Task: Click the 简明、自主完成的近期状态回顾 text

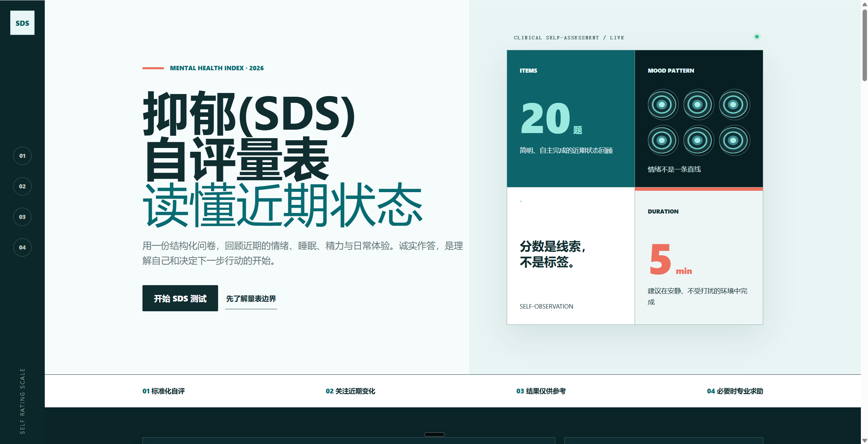Action: [x=566, y=150]
